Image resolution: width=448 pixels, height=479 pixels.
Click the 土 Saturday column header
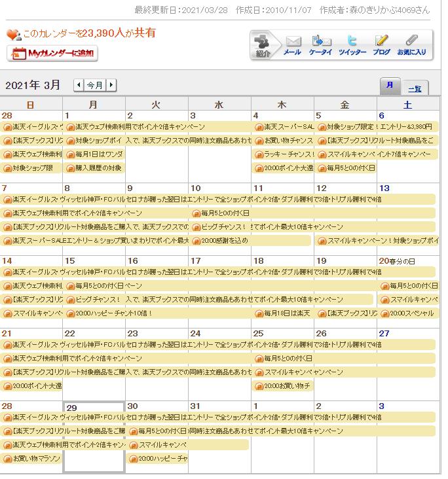tap(407, 105)
